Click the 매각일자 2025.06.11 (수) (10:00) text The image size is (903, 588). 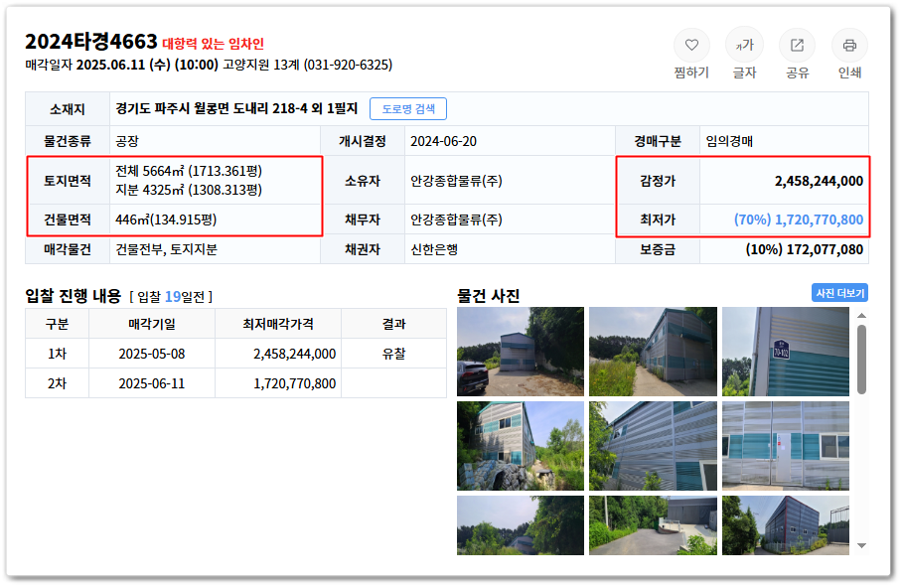(x=121, y=65)
